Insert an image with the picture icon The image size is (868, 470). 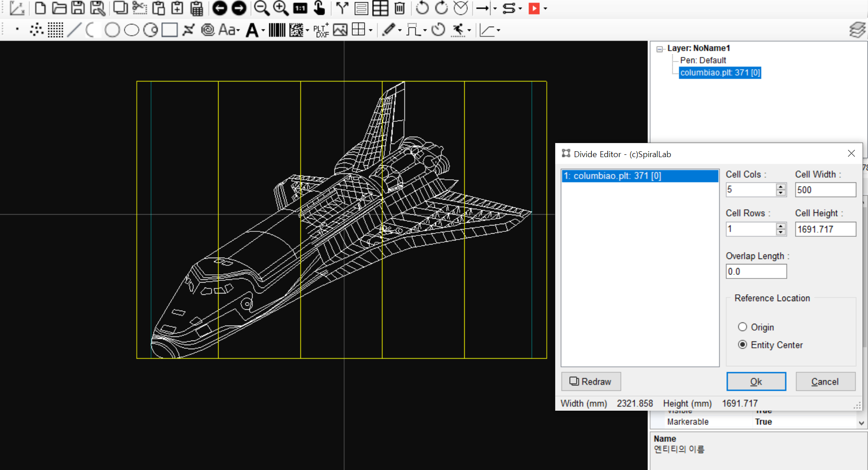point(340,30)
